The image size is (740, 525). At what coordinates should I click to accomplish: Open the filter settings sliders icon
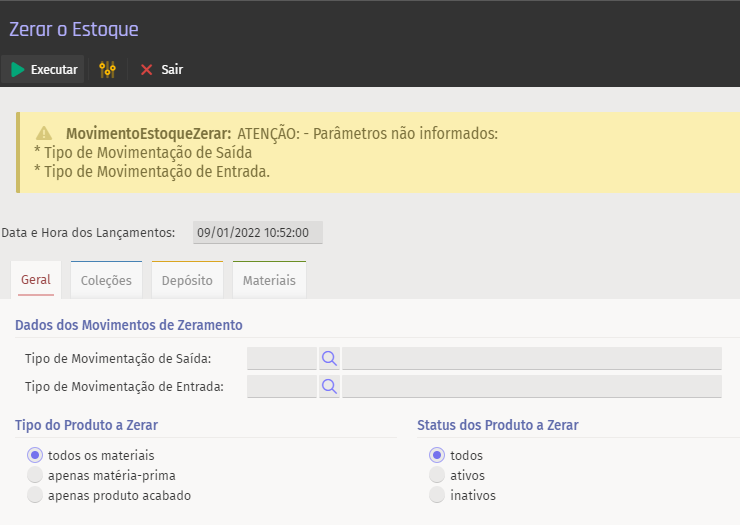pyautogui.click(x=108, y=70)
